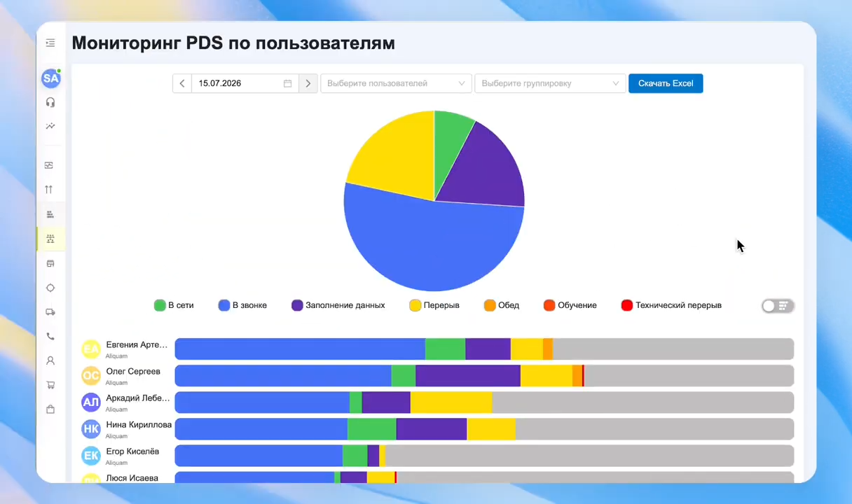This screenshot has height=504, width=852.
Task: Collapse the sidebar menu icon
Action: point(50,43)
